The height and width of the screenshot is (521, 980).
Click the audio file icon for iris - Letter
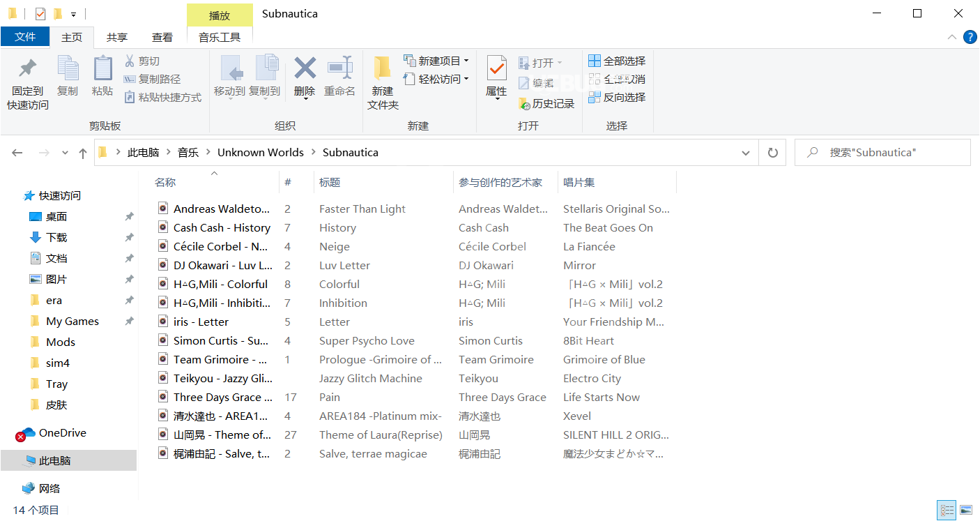click(163, 322)
